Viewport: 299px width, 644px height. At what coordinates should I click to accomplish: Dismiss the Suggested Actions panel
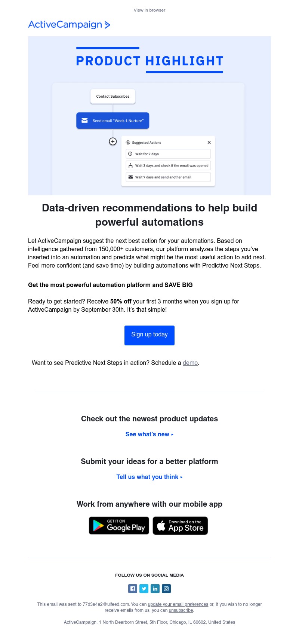[x=209, y=142]
